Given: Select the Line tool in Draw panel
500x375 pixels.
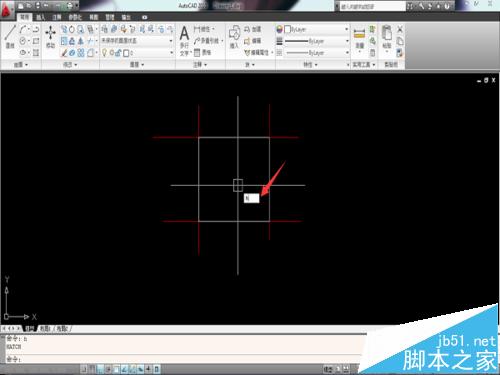Looking at the screenshot, I should [x=10, y=37].
